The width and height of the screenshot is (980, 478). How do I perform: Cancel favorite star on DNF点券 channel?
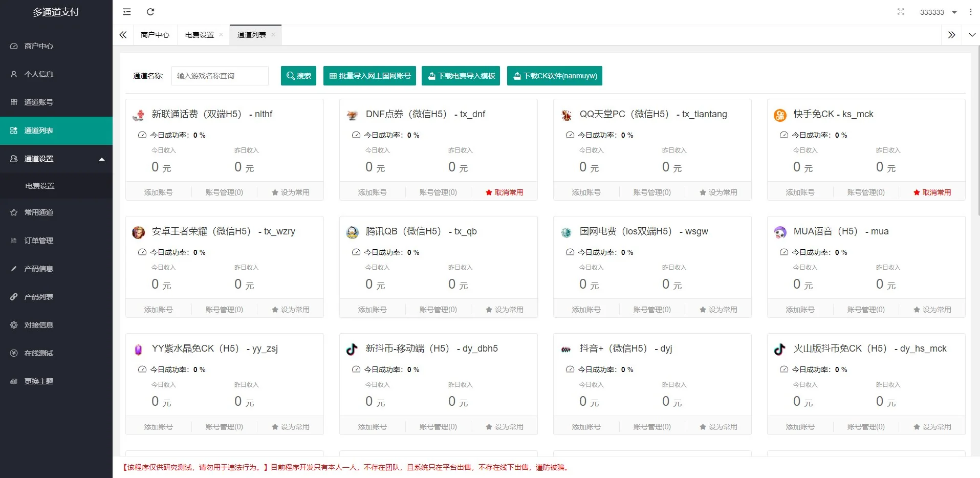point(504,192)
